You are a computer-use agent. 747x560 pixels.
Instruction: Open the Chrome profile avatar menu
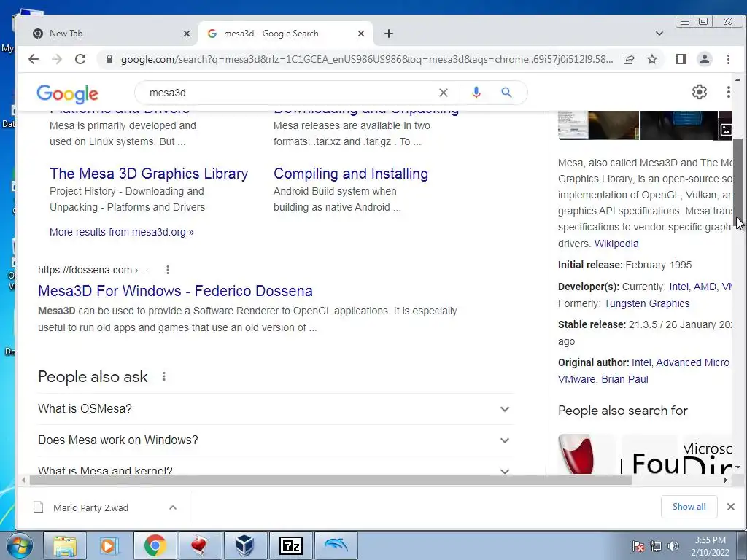tap(705, 59)
